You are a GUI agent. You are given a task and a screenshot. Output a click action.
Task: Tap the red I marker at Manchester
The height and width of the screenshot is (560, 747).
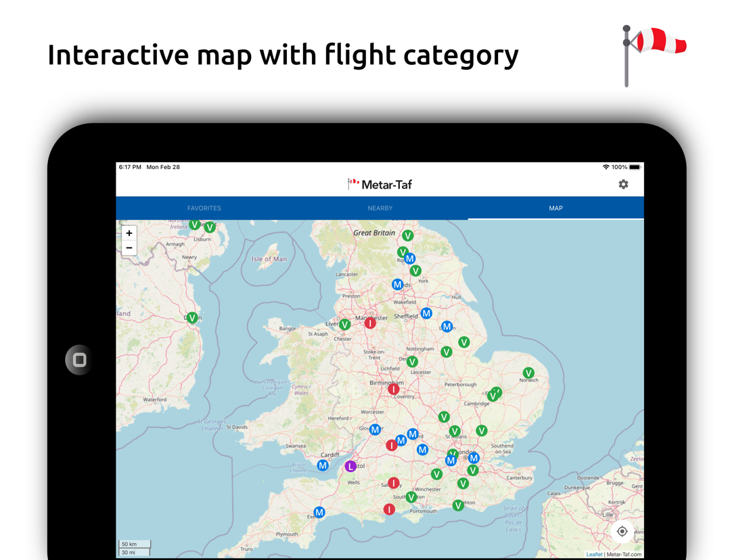pos(370,323)
